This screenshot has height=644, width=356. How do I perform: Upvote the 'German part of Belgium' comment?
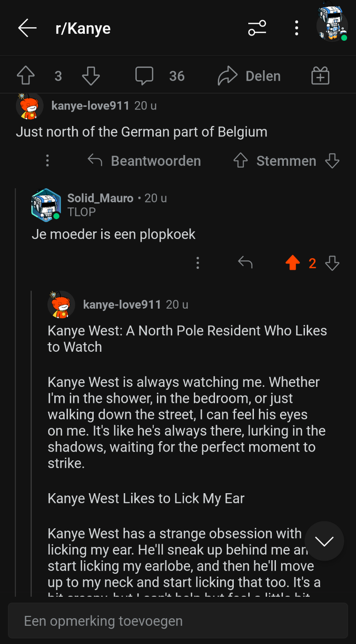[241, 161]
